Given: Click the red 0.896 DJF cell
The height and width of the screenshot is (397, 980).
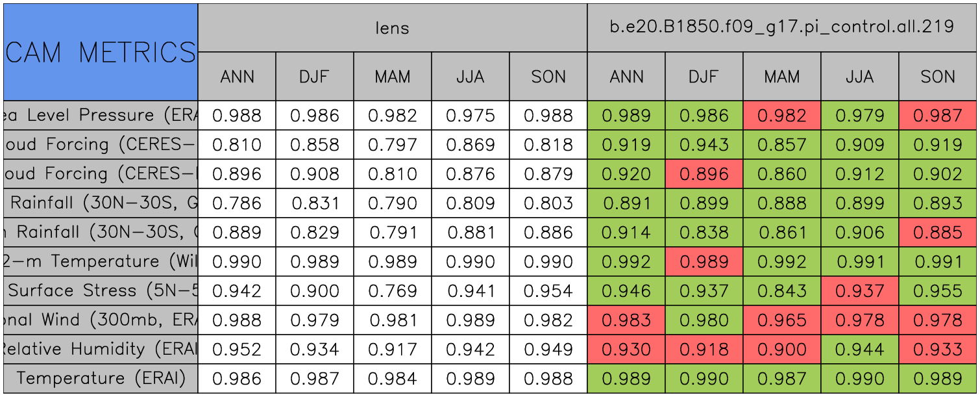Looking at the screenshot, I should [704, 174].
